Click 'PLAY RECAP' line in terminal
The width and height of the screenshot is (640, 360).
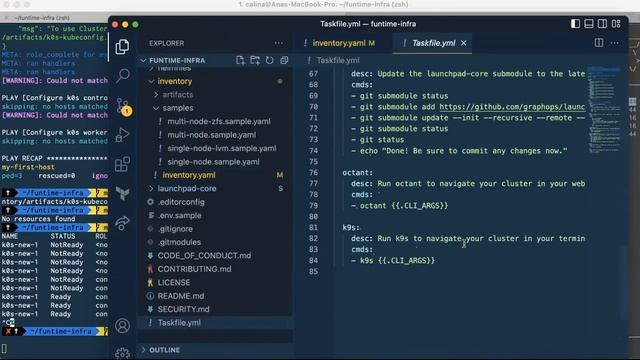pyautogui.click(x=55, y=158)
